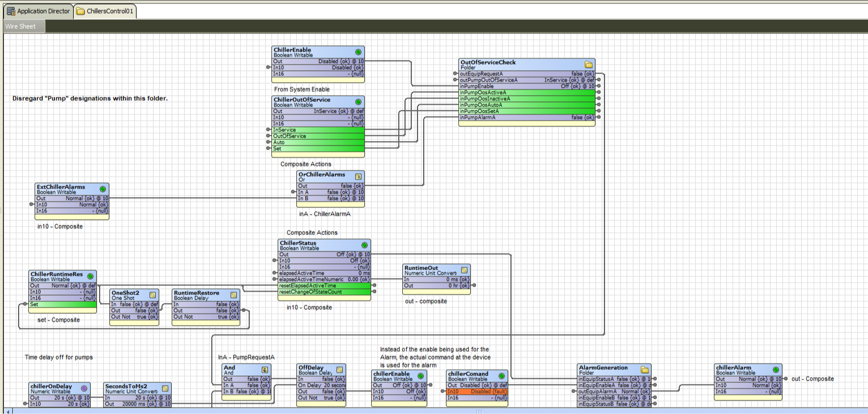Select the OneShot2 block icon
868x414 pixels.
point(152,295)
